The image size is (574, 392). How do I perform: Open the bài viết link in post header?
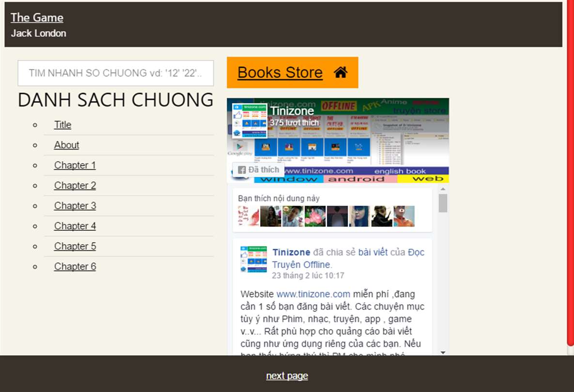(372, 252)
